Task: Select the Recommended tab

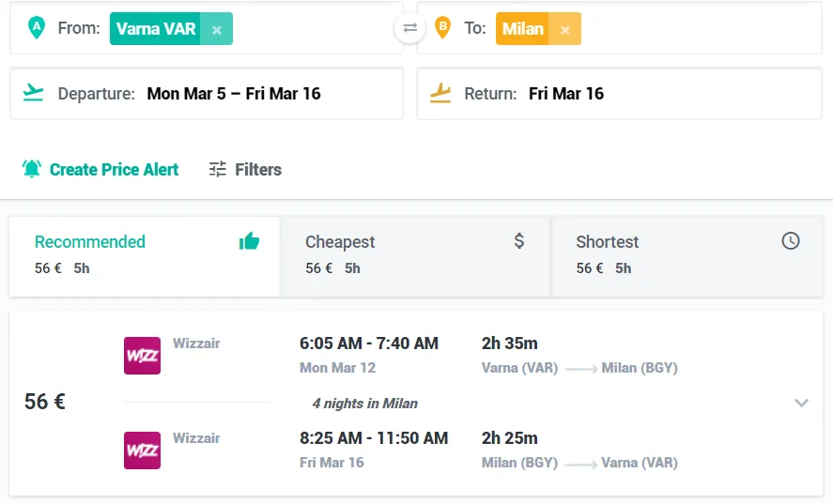Action: pyautogui.click(x=145, y=256)
